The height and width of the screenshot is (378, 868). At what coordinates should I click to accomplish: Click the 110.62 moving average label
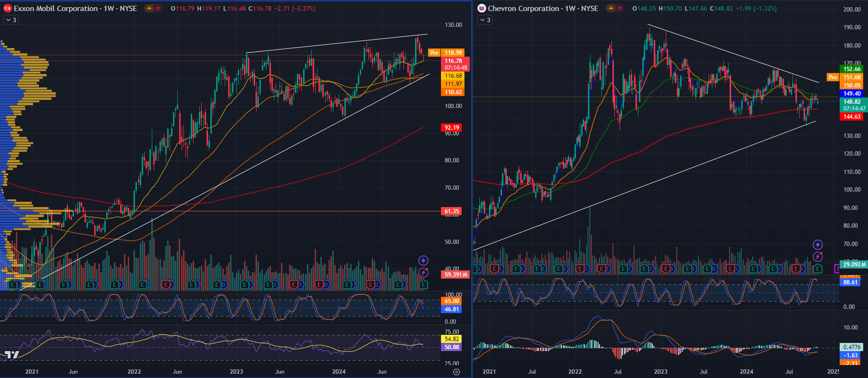[453, 92]
